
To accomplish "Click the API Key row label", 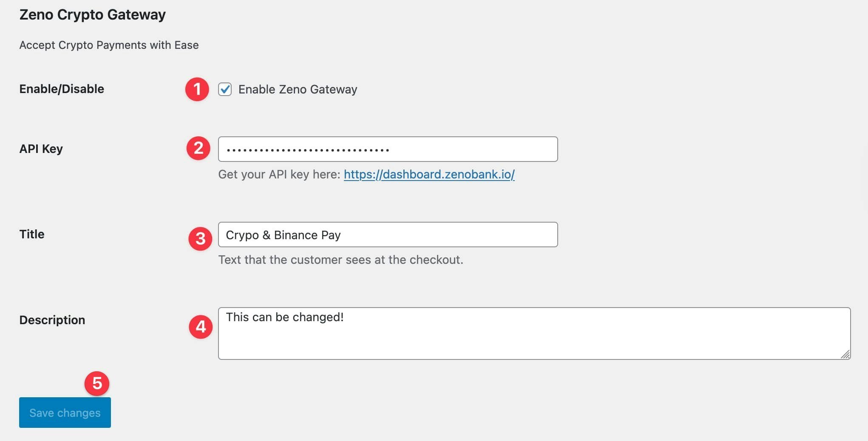I will (x=41, y=149).
